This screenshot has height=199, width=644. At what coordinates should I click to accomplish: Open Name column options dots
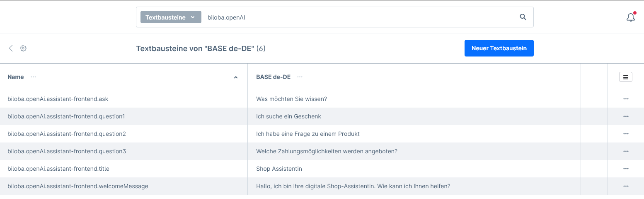point(33,77)
